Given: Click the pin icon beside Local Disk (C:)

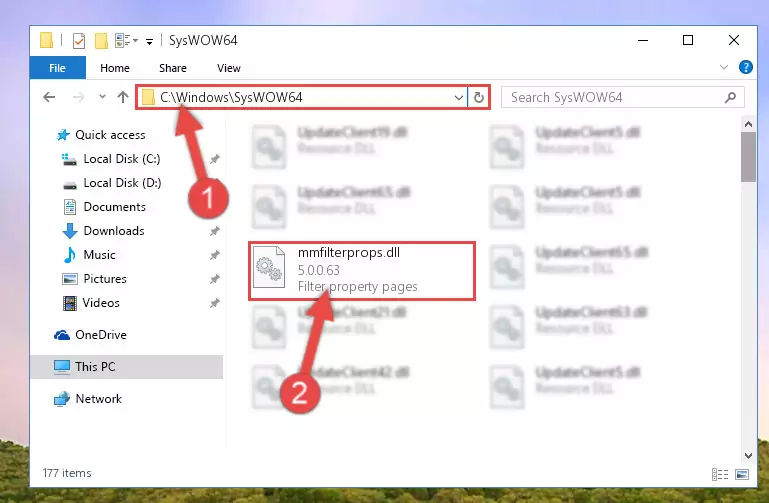Looking at the screenshot, I should point(214,159).
